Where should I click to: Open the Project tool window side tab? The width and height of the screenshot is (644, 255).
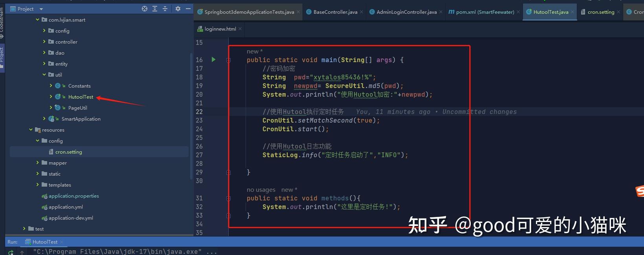(x=2, y=57)
